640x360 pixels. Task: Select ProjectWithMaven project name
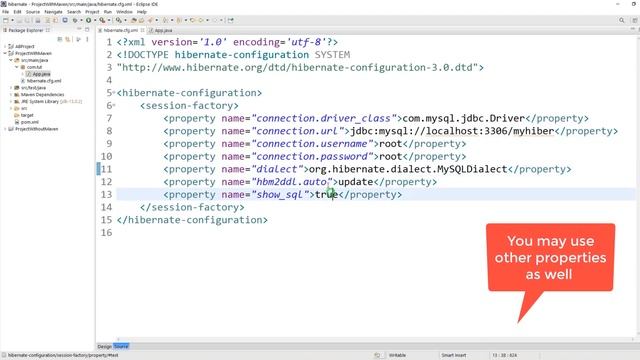coord(33,53)
